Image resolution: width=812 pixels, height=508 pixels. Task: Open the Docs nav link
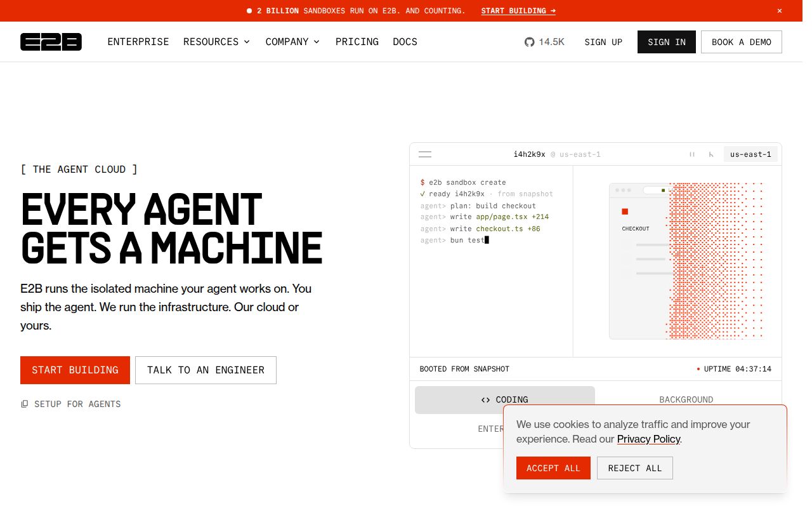(405, 42)
